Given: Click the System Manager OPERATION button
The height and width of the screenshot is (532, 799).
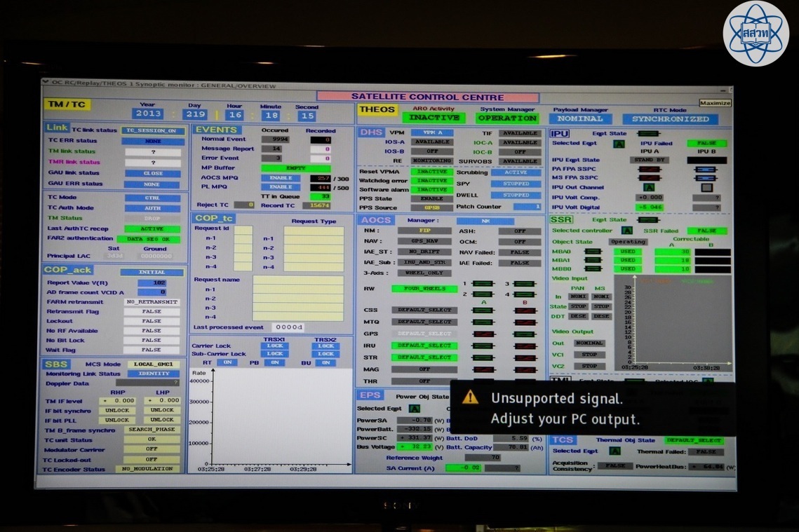Looking at the screenshot, I should (506, 118).
